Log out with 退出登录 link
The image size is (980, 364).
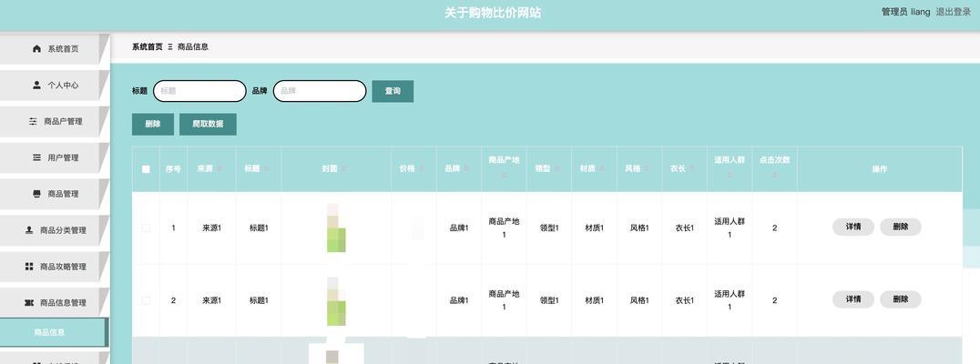click(x=953, y=12)
